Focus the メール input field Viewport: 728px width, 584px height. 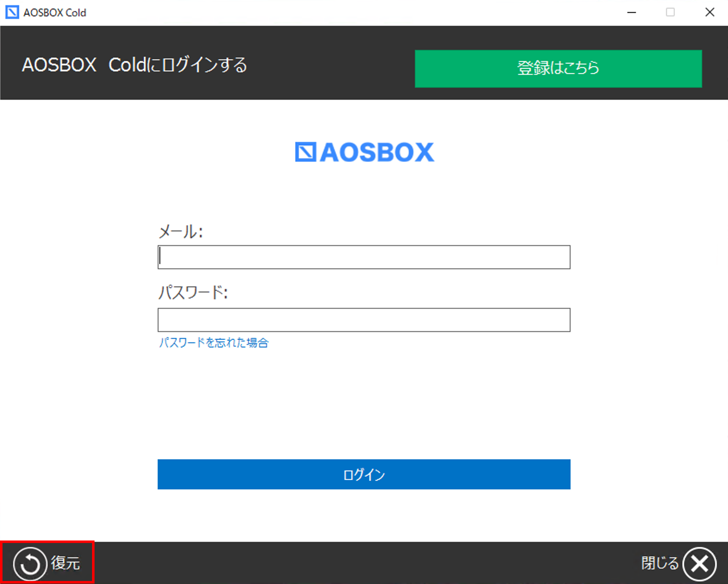tap(364, 257)
